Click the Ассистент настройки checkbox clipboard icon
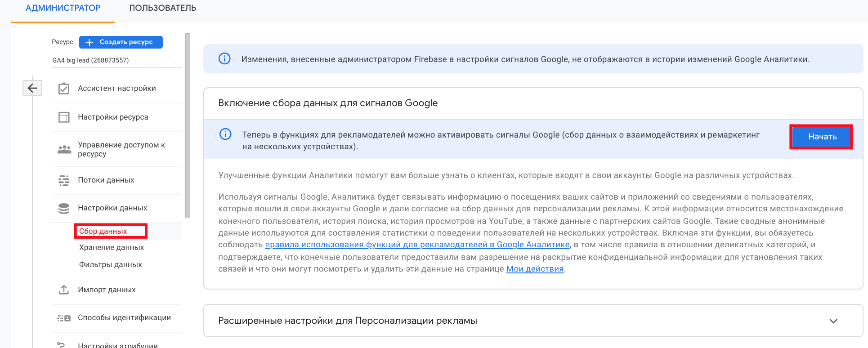 tap(64, 89)
